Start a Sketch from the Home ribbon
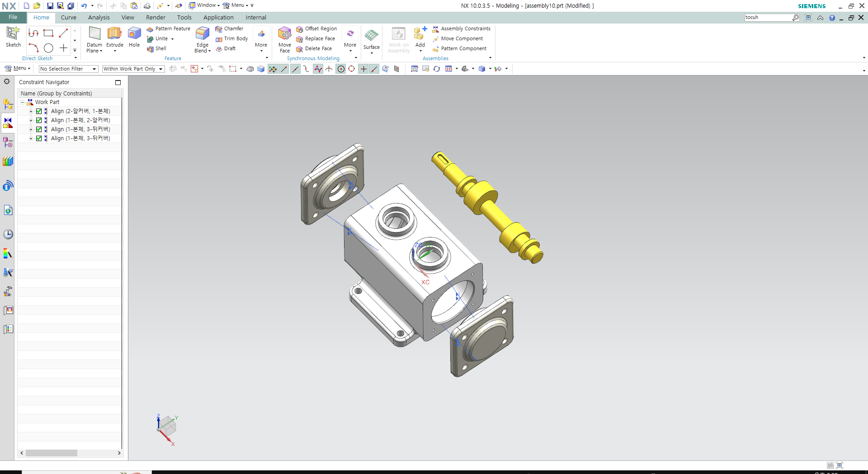Screen dimensions: 868x474 click(13, 37)
